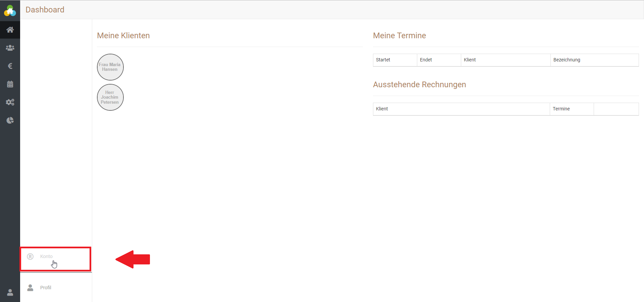Viewport: 644px width, 302px height.
Task: Select the Profil menu entry
Action: pos(46,288)
